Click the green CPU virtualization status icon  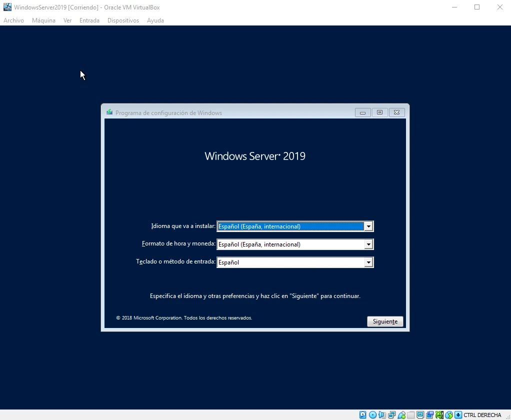tap(439, 415)
